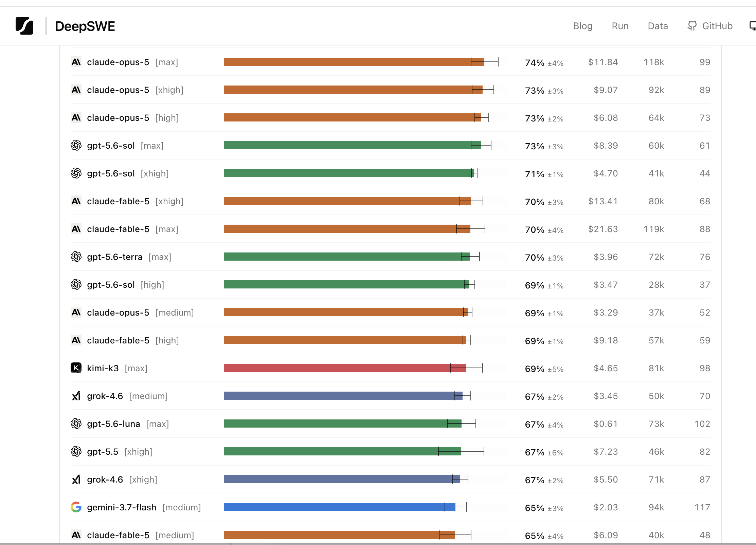The image size is (756, 545).
Task: Click the blue bar for gemini-3.7-flash [medium]
Action: click(340, 507)
